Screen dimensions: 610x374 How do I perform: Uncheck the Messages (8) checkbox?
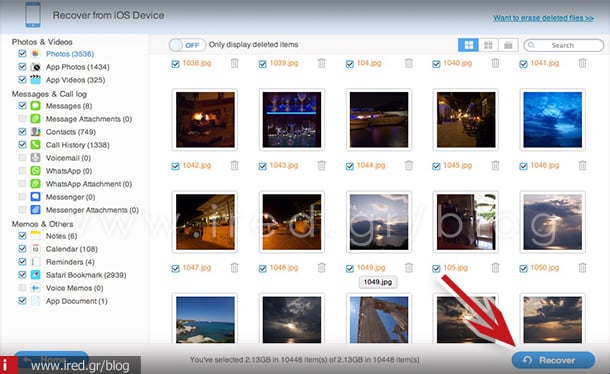point(22,105)
